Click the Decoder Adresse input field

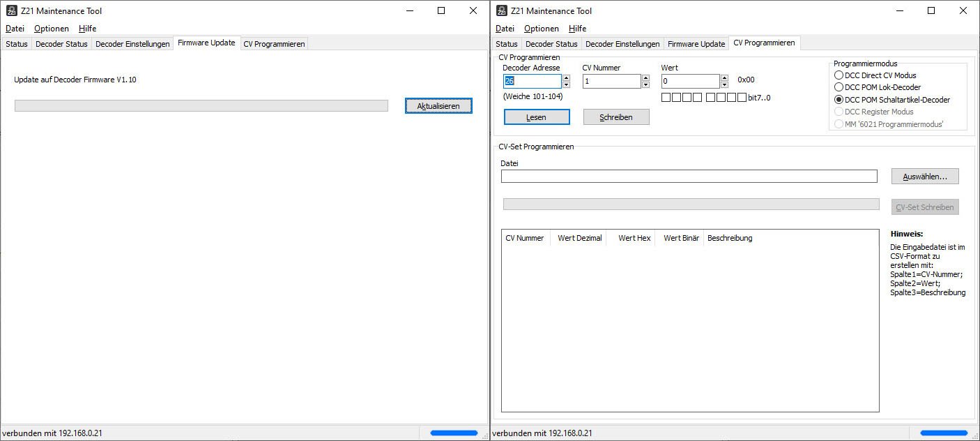533,81
